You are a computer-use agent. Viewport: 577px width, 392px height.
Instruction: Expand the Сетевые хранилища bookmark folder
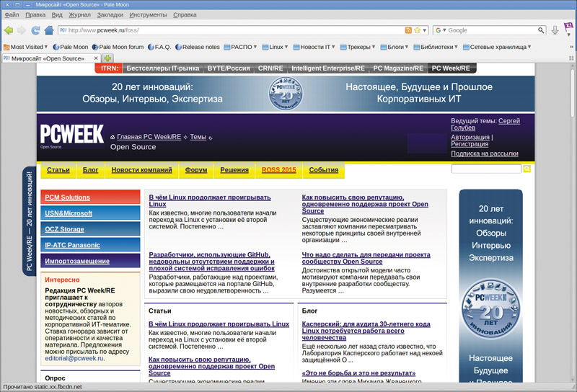pos(497,47)
